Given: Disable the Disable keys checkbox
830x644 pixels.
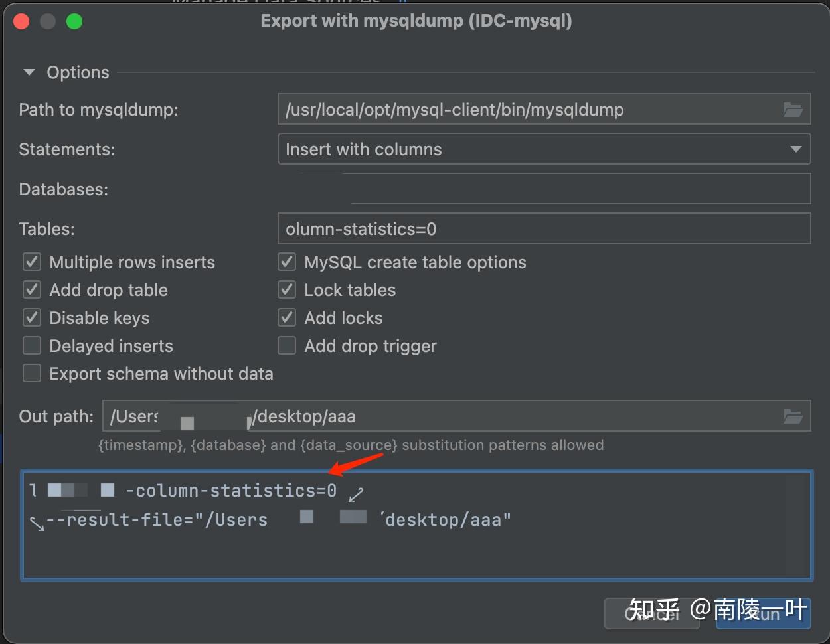Looking at the screenshot, I should (31, 317).
